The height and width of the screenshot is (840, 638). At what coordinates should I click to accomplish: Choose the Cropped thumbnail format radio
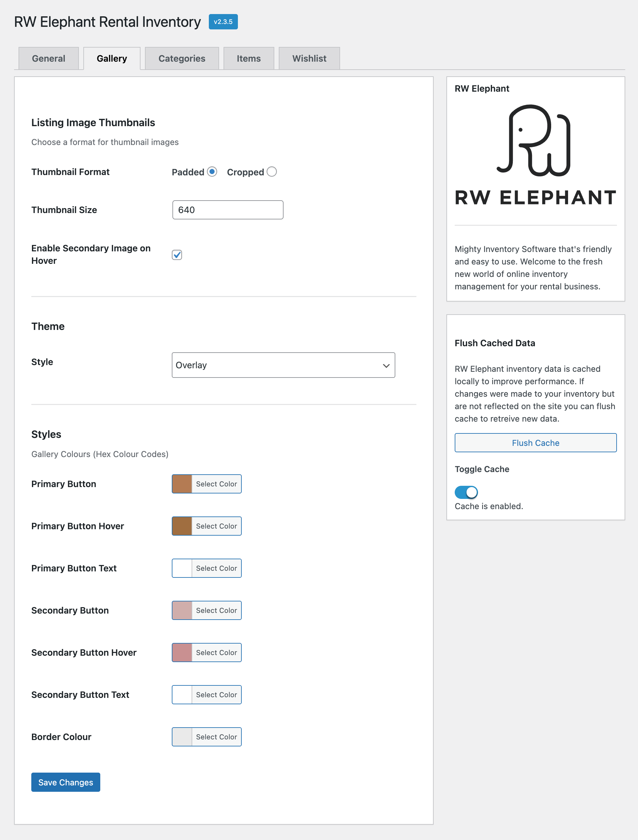tap(271, 172)
